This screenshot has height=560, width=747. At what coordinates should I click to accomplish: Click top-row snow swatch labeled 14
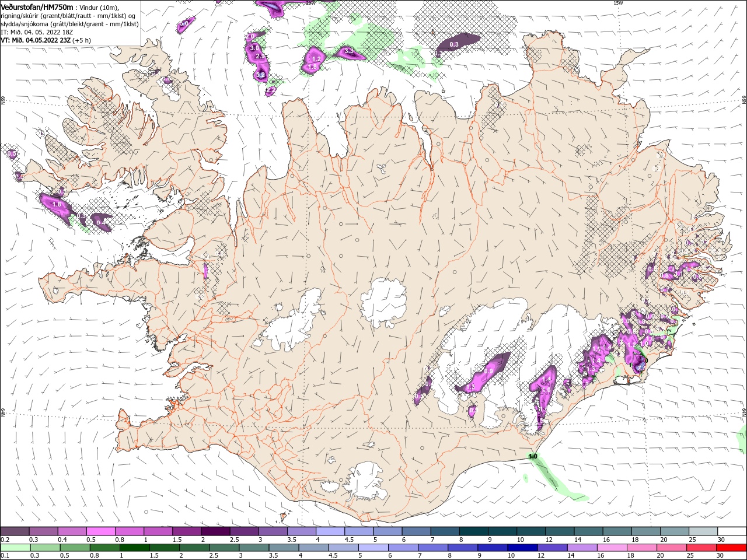(588, 531)
